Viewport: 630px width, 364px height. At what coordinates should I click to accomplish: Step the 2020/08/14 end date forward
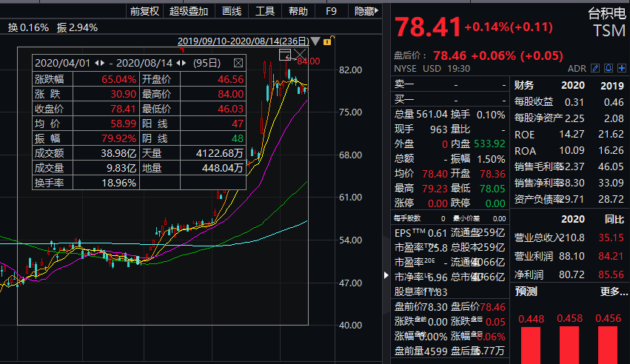(x=184, y=63)
